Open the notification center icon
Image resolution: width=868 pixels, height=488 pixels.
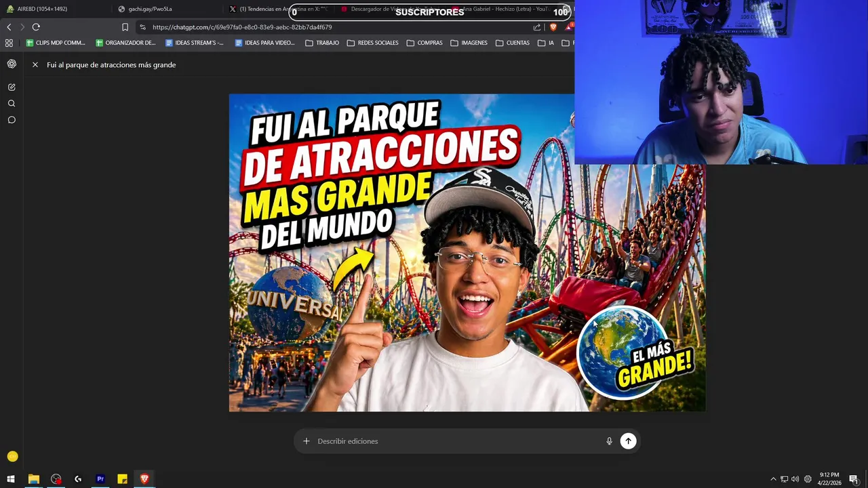(853, 479)
